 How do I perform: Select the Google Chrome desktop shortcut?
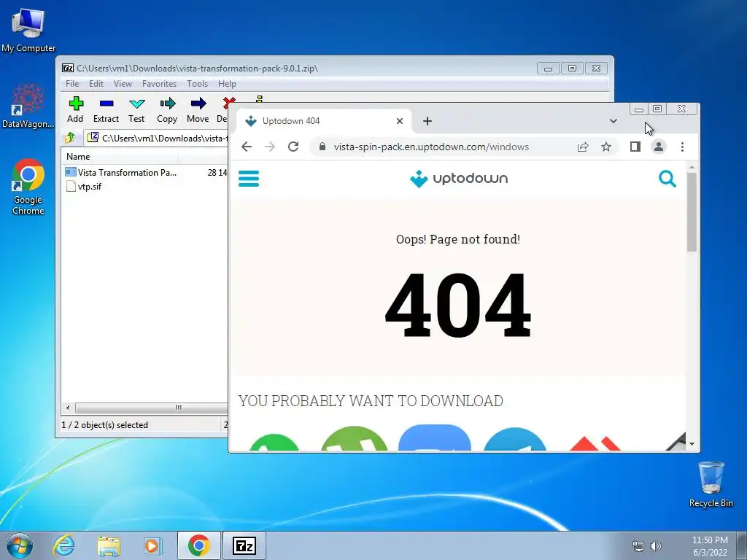coord(28,187)
